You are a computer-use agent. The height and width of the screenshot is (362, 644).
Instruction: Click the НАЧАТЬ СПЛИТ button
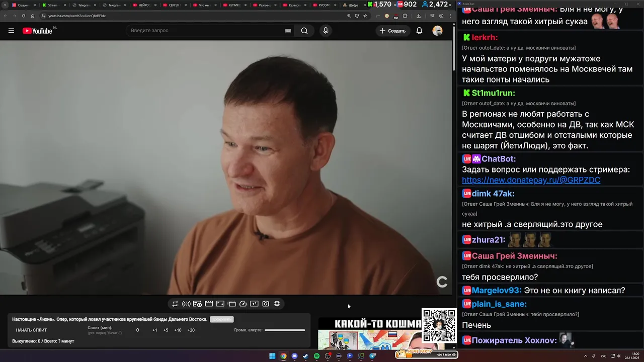31,330
